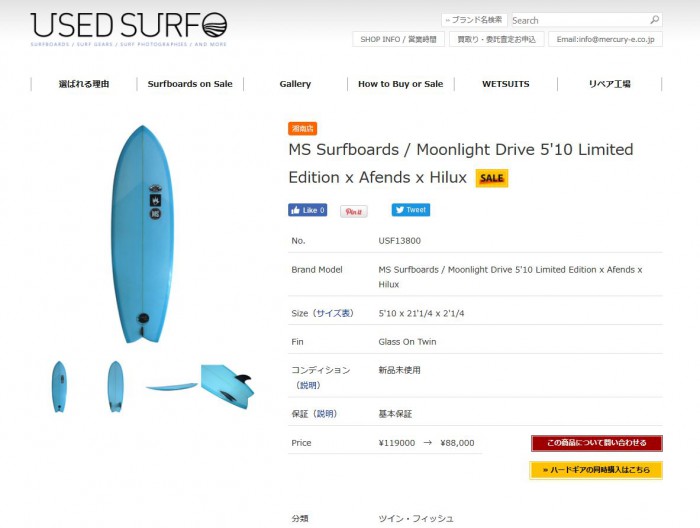This screenshot has width=700, height=528.
Task: Click in the Search text field
Action: coord(578,20)
